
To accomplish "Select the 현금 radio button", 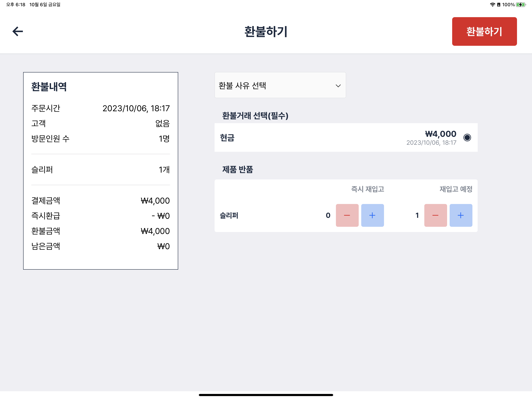I will pyautogui.click(x=467, y=137).
